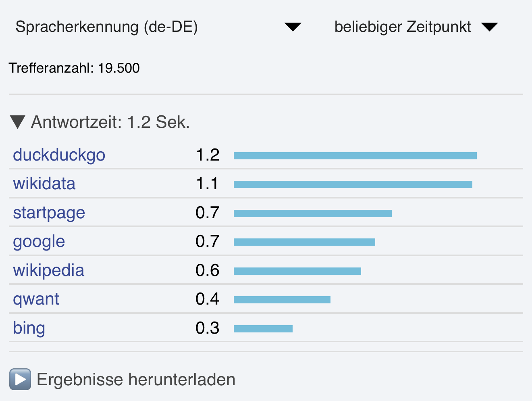532x401 pixels.
Task: Open the startpage engine link
Action: pos(49,213)
